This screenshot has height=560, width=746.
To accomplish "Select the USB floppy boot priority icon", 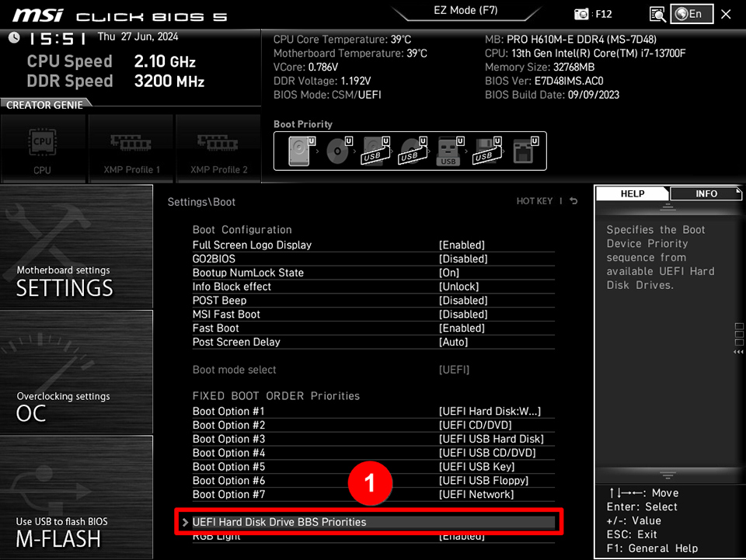I will (x=486, y=151).
